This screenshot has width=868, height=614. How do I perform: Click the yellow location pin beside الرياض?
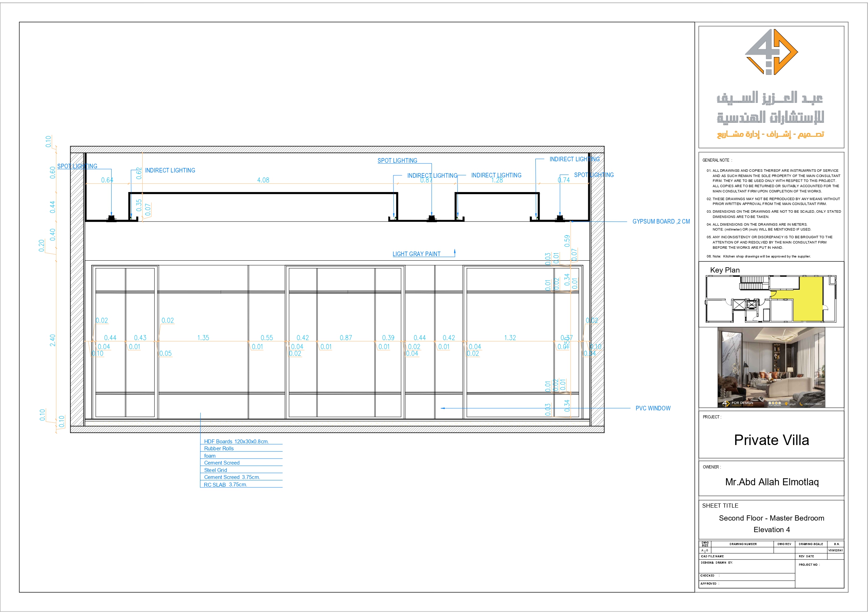(787, 404)
